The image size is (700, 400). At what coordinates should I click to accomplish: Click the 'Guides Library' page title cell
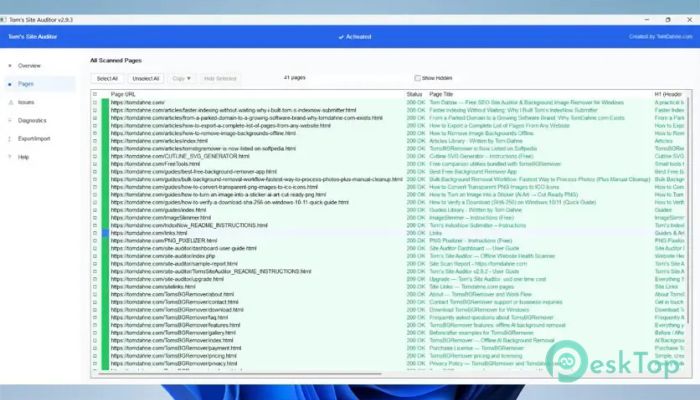[x=475, y=210]
